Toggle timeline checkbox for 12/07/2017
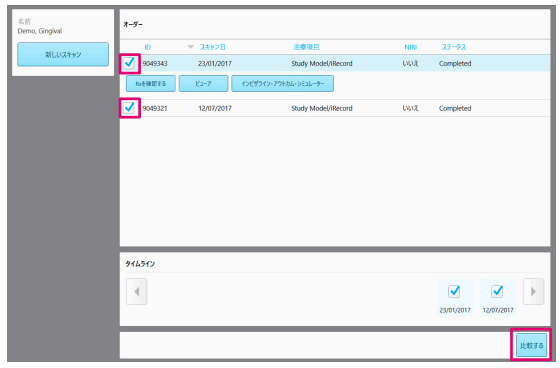Image resolution: width=560 pixels, height=368 pixels. [x=497, y=291]
